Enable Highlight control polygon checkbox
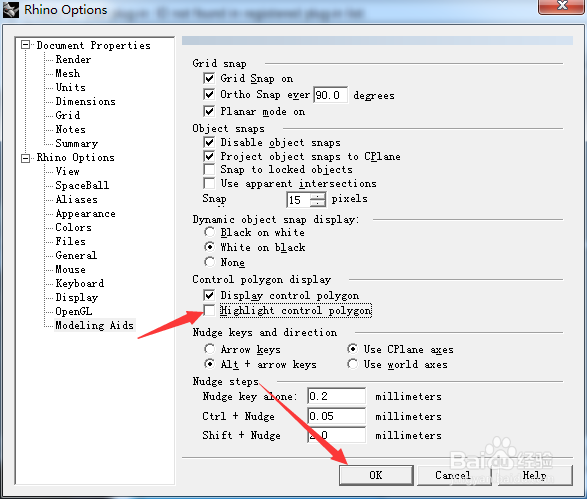587x499 pixels. pos(209,310)
